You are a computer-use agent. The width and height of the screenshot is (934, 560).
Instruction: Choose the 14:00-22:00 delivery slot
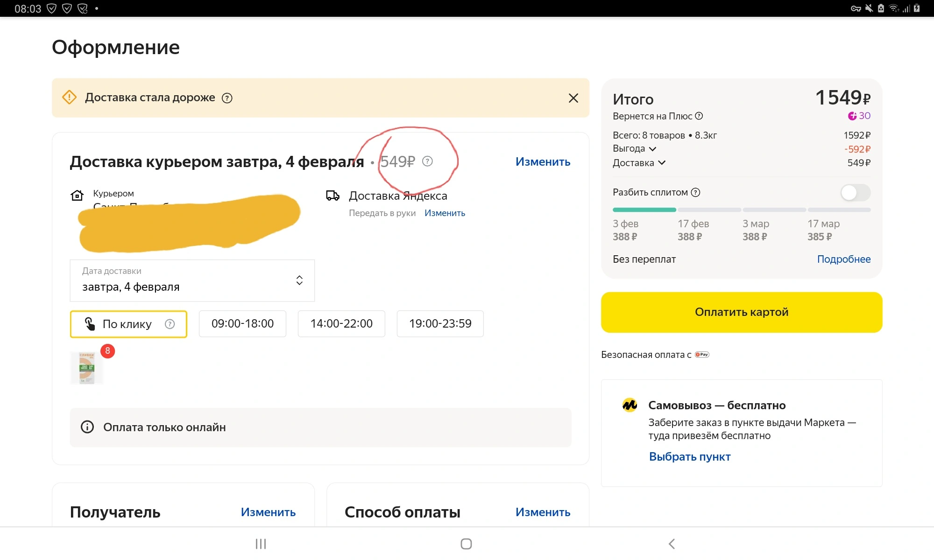341,324
